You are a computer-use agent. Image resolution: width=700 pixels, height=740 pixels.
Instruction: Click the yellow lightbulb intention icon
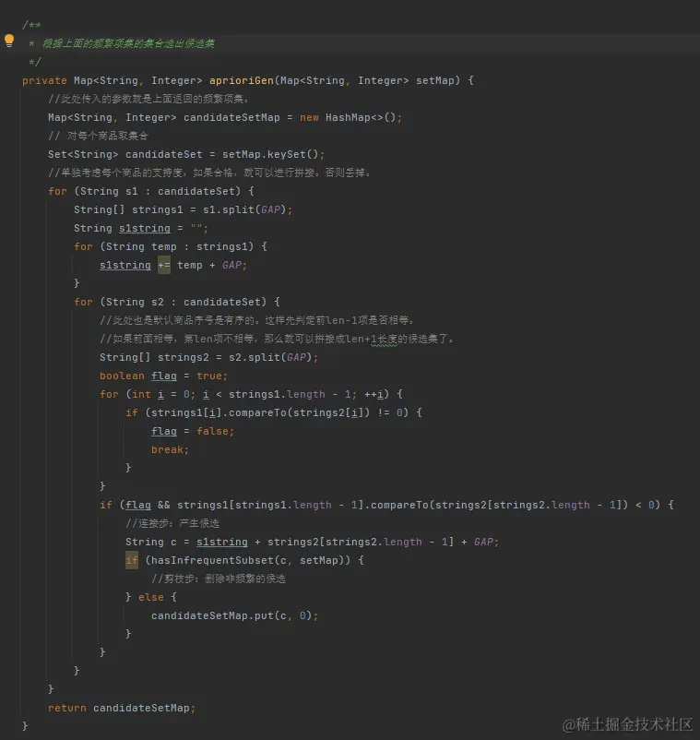click(x=9, y=41)
